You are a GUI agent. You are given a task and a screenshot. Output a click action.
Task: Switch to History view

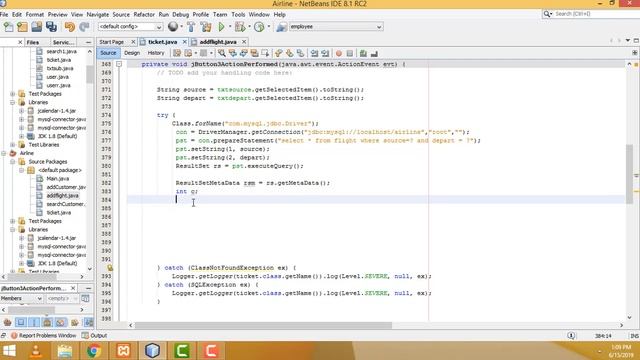tap(156, 53)
